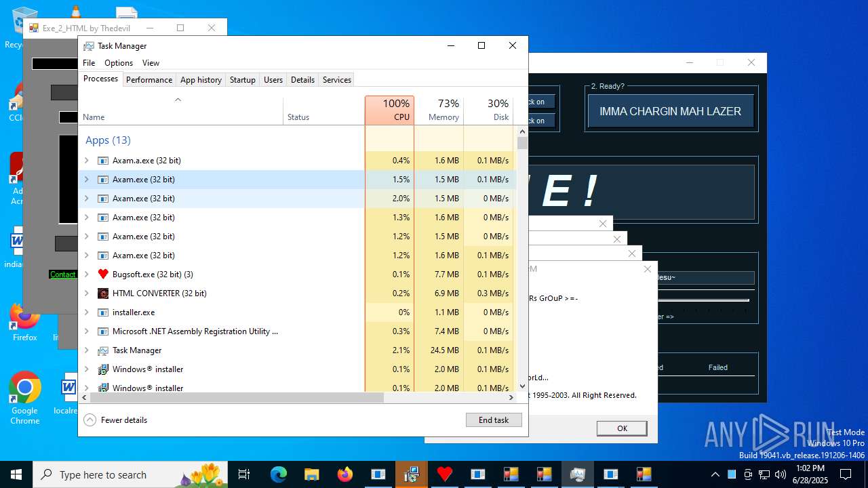868x488 pixels.
Task: Click the volume speaker tray icon
Action: click(x=781, y=474)
